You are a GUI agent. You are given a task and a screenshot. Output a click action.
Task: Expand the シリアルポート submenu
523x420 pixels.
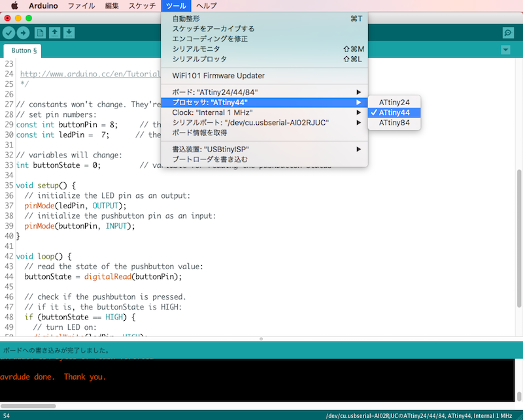tap(265, 123)
